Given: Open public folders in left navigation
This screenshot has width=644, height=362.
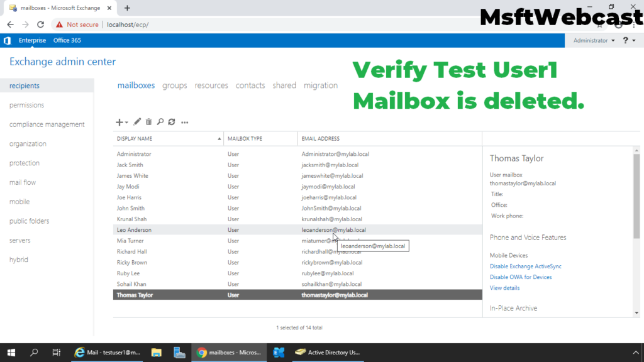Looking at the screenshot, I should pyautogui.click(x=29, y=221).
